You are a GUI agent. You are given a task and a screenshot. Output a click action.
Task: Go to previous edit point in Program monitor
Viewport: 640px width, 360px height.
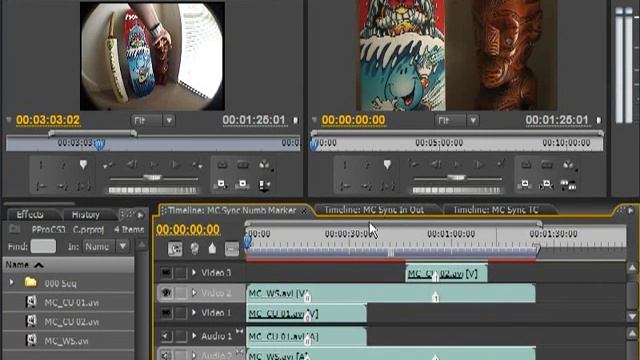(x=413, y=164)
